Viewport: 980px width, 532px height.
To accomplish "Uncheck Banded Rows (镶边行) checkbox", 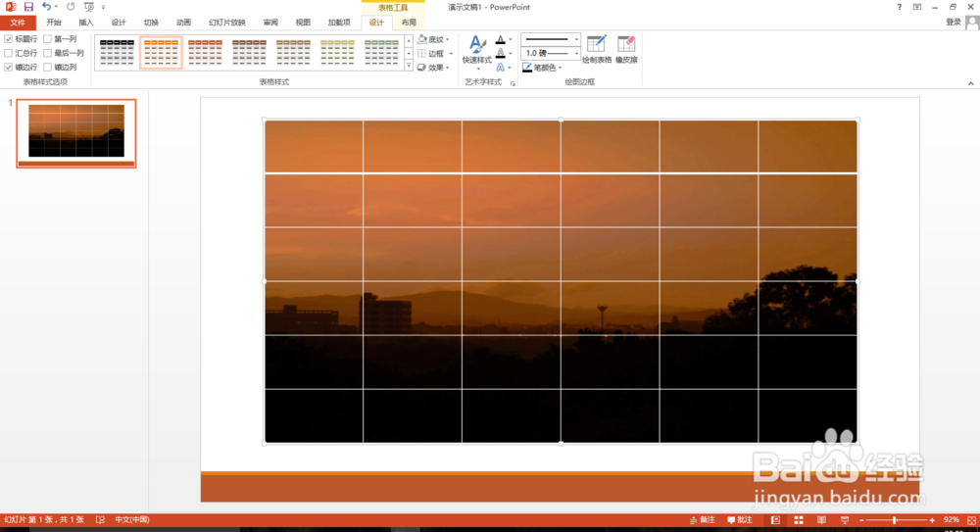I will pyautogui.click(x=9, y=67).
